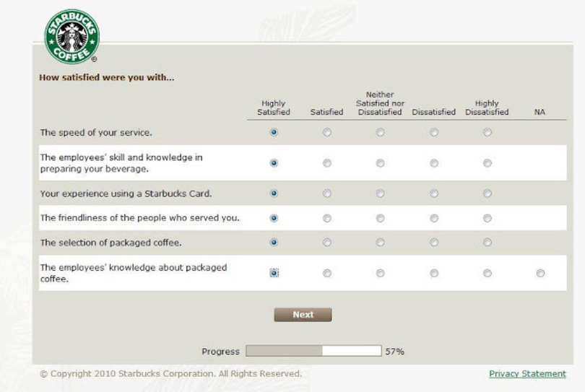Screen dimensions: 585x392
Task: Select Satisfied for selection of packaged coffee
Action: point(327,243)
